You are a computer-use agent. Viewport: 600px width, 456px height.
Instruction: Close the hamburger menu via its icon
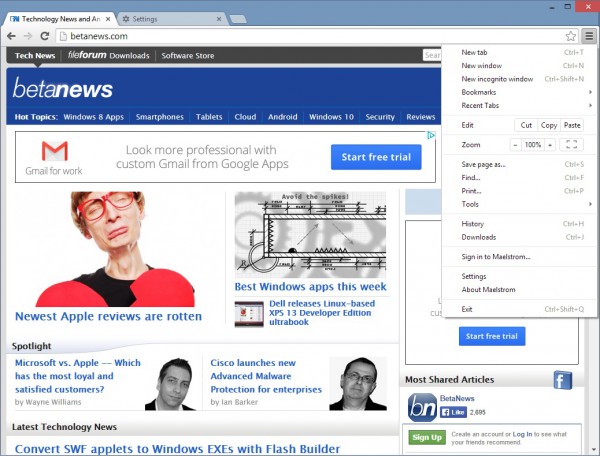tap(589, 36)
